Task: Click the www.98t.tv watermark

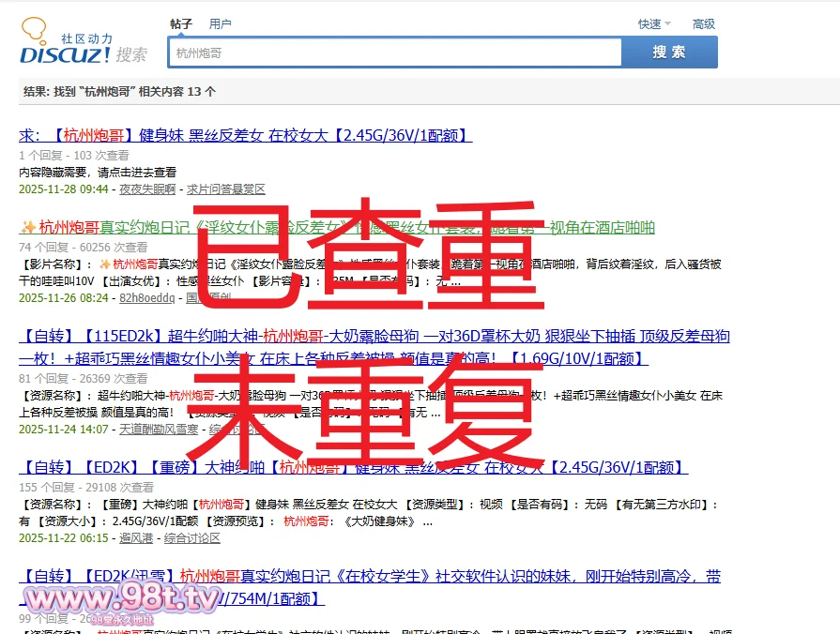Action: 120,598
